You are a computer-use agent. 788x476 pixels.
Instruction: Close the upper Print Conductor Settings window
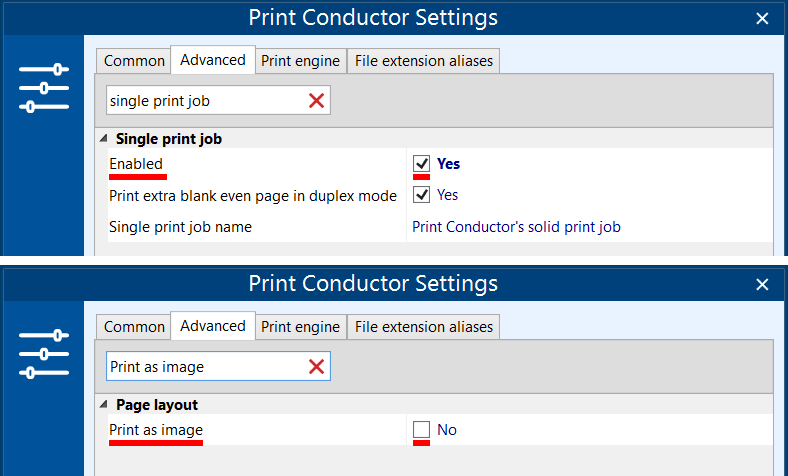[762, 19]
